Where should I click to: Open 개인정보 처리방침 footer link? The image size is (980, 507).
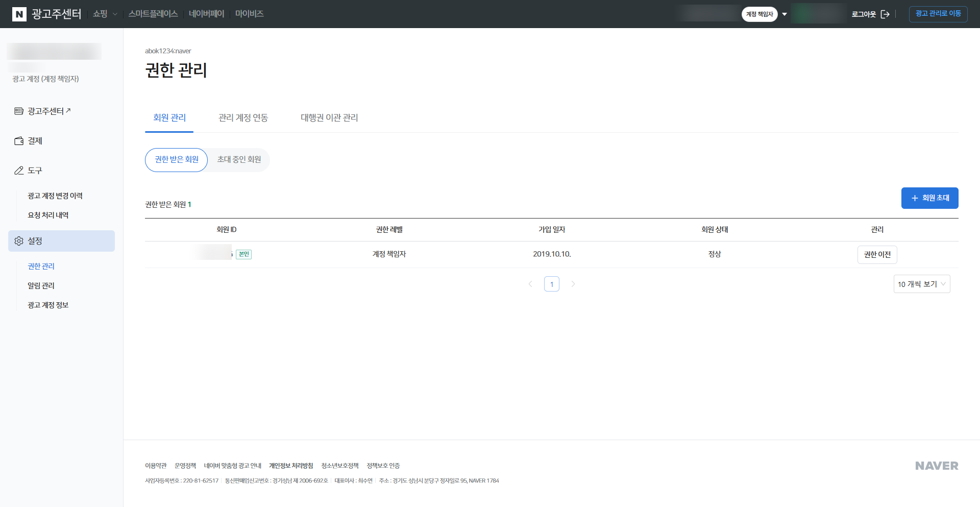coord(291,466)
